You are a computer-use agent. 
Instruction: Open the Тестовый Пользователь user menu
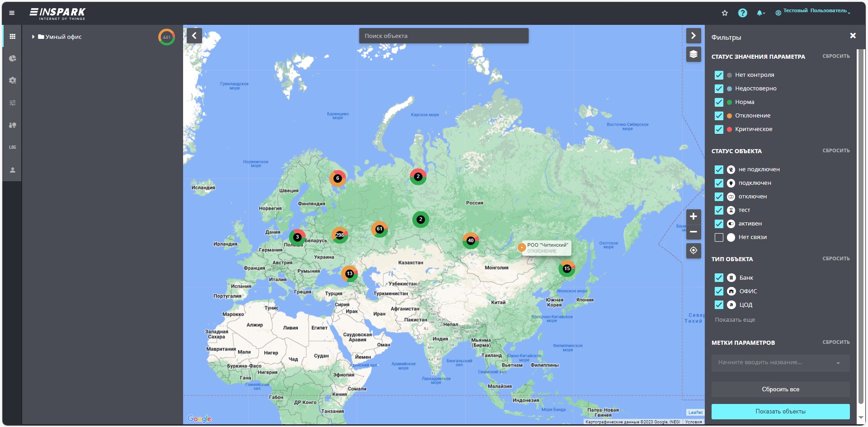(x=814, y=11)
